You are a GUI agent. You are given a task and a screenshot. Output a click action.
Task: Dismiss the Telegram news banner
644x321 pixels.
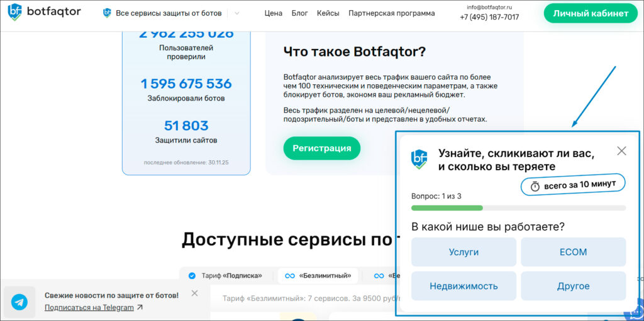tap(195, 293)
